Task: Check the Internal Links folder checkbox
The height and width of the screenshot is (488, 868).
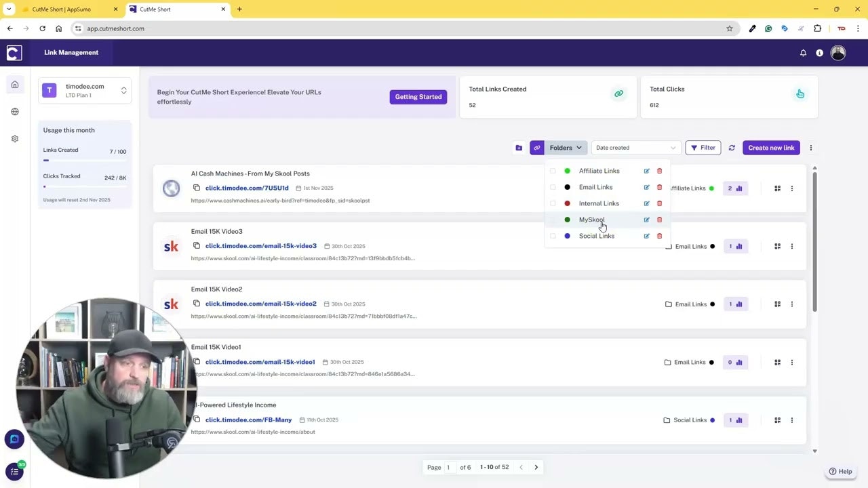Action: click(x=553, y=203)
